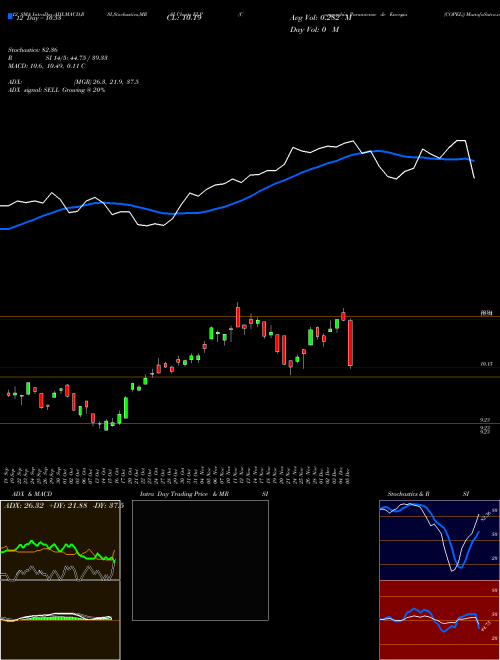Click the red RSI sub-chart panel
The width and height of the screenshot is (500, 660).
[439, 620]
